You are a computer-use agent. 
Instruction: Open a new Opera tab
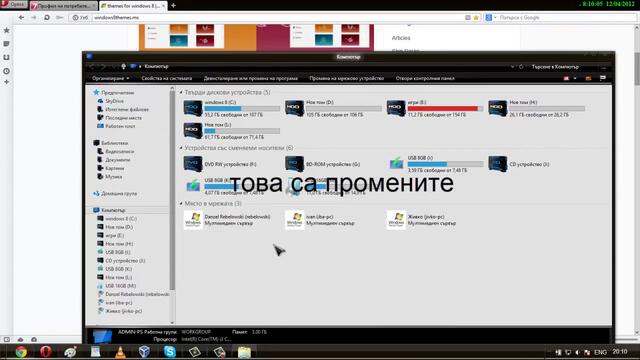click(x=173, y=6)
